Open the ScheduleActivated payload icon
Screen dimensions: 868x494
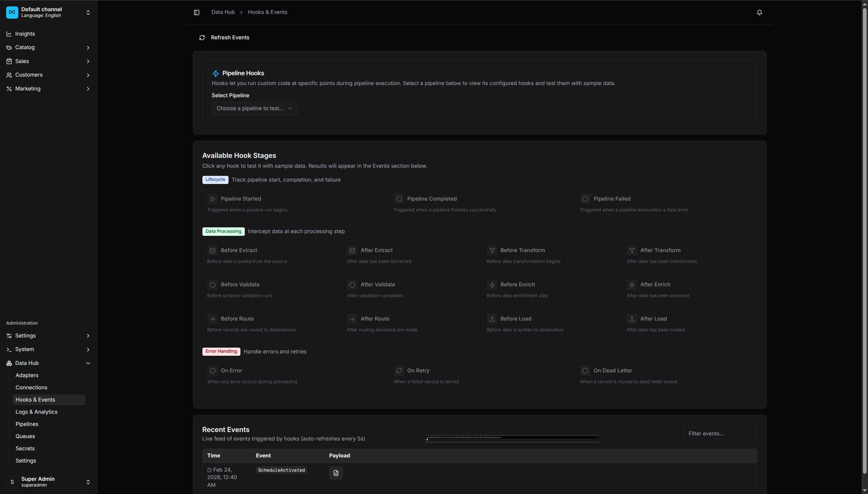point(336,473)
